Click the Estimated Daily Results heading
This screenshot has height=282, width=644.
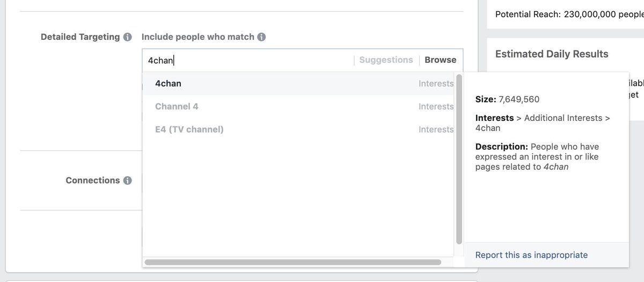(552, 54)
